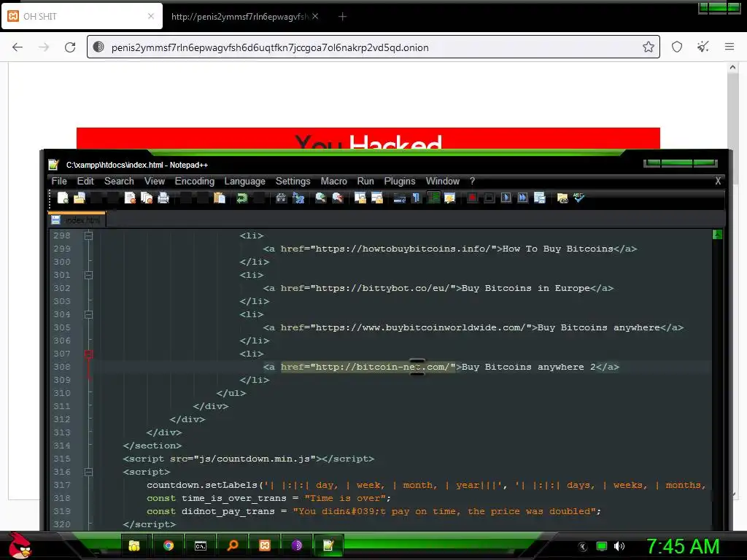Collapse the fold marker at line 304
747x560 pixels.
88,314
